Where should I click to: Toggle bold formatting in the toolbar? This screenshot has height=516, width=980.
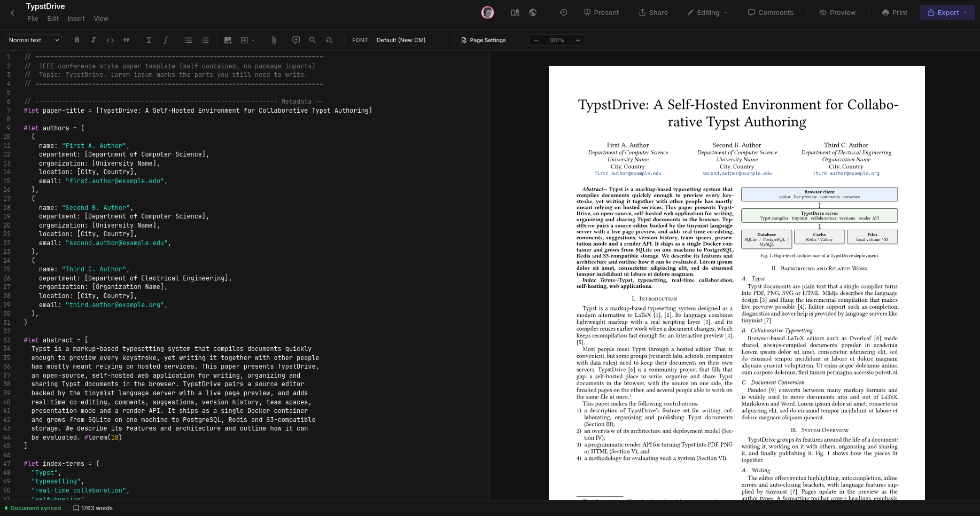click(77, 40)
